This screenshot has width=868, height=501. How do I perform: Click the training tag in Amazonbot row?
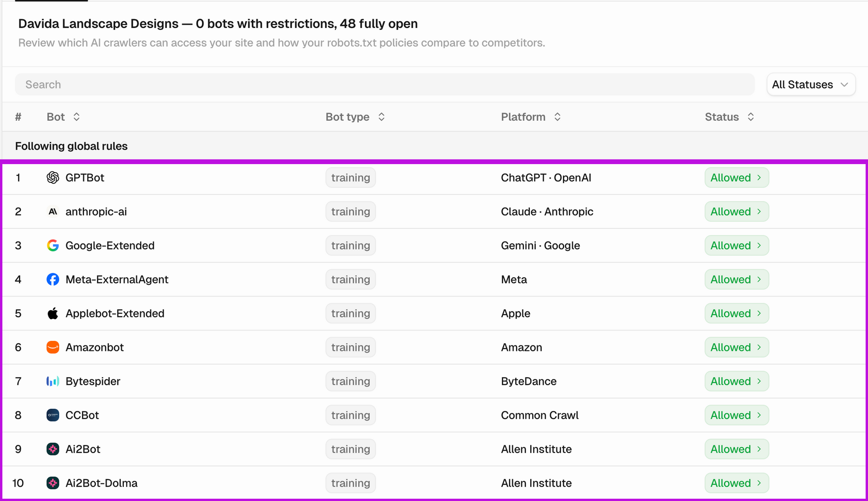[350, 347]
